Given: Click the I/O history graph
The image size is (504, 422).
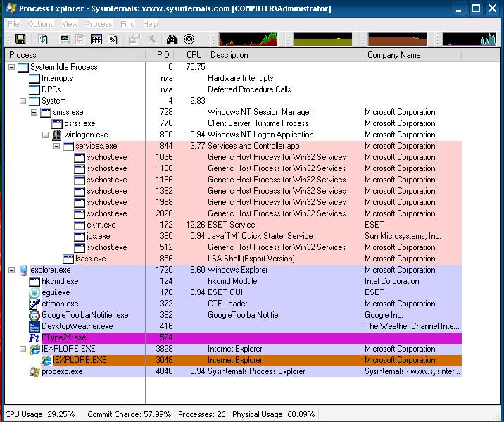Looking at the screenshot, I should pos(470,39).
